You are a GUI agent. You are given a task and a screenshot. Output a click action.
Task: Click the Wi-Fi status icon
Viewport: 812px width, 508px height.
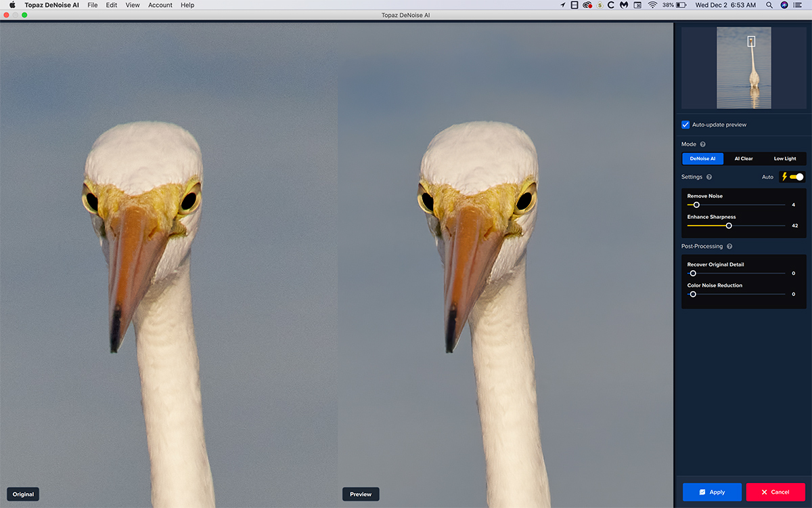(x=653, y=5)
